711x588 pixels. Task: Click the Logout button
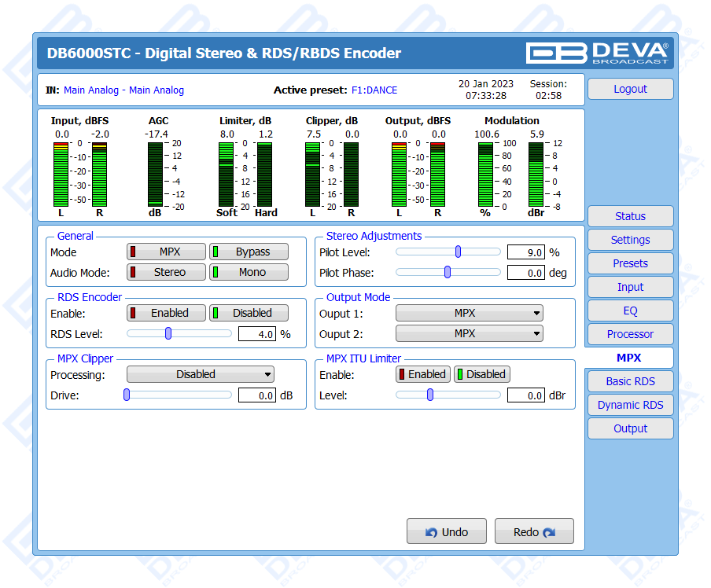630,89
